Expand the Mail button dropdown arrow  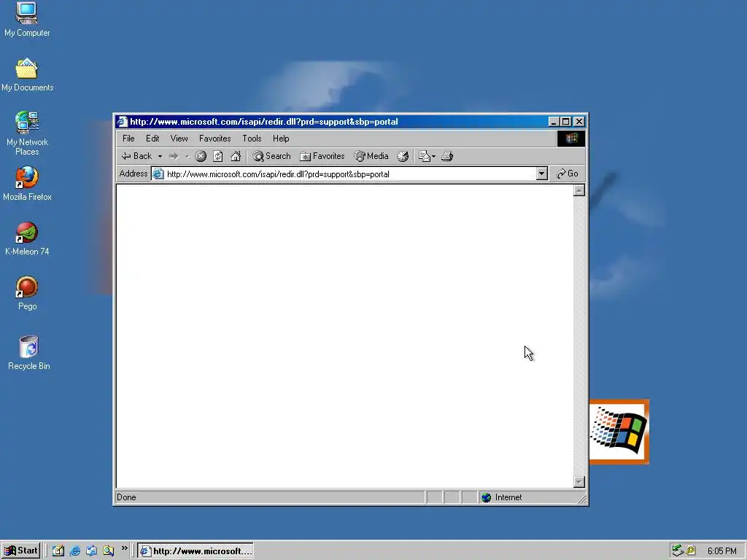coord(433,156)
